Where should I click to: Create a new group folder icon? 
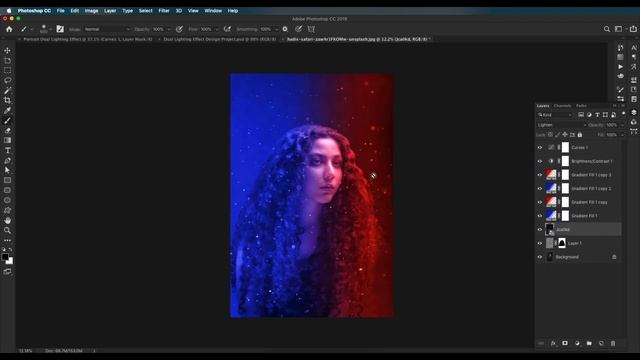click(x=589, y=343)
